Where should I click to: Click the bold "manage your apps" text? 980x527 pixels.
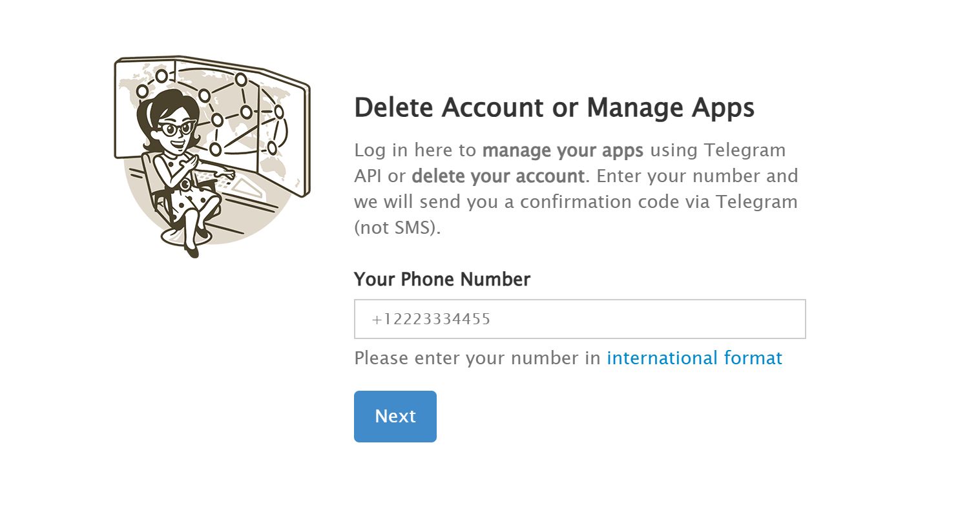pos(562,150)
